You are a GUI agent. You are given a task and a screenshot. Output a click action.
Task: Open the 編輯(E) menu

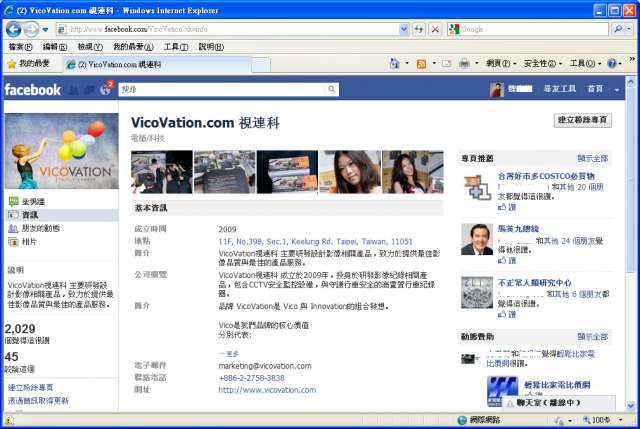55,47
